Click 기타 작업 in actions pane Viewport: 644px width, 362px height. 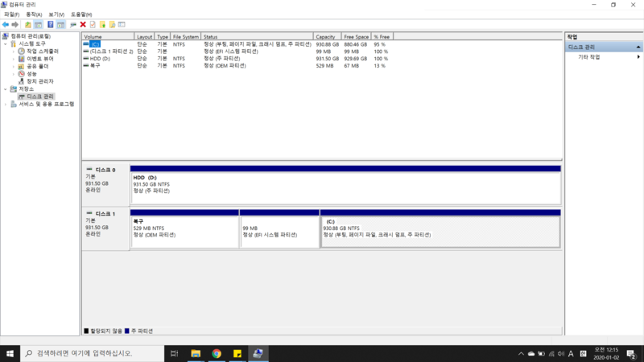589,57
